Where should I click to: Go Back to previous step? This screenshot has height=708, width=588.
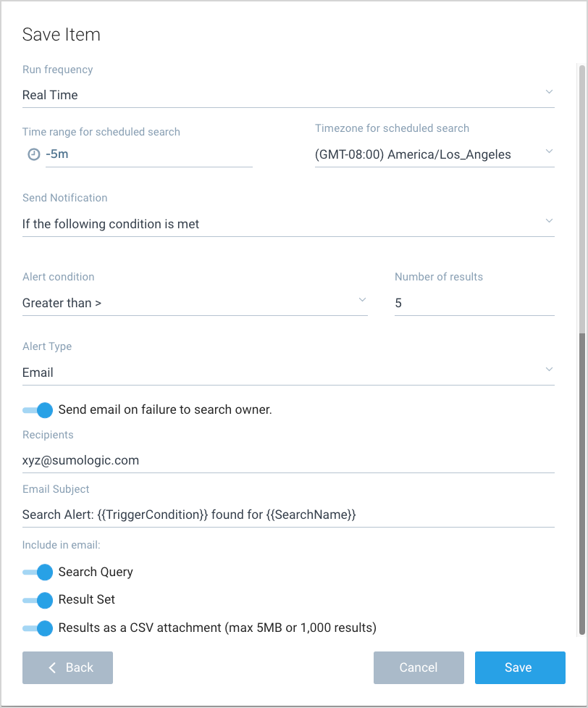[x=68, y=667]
